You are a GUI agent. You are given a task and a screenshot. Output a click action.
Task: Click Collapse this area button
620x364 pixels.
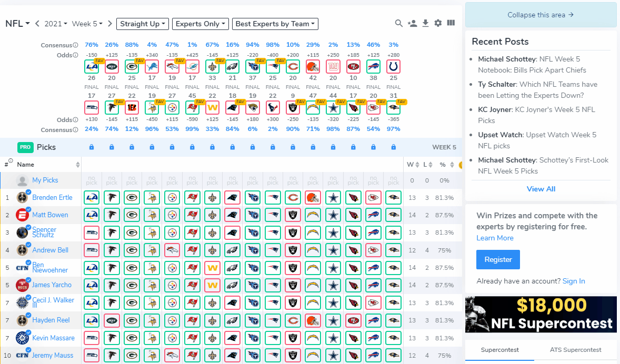[x=541, y=15]
